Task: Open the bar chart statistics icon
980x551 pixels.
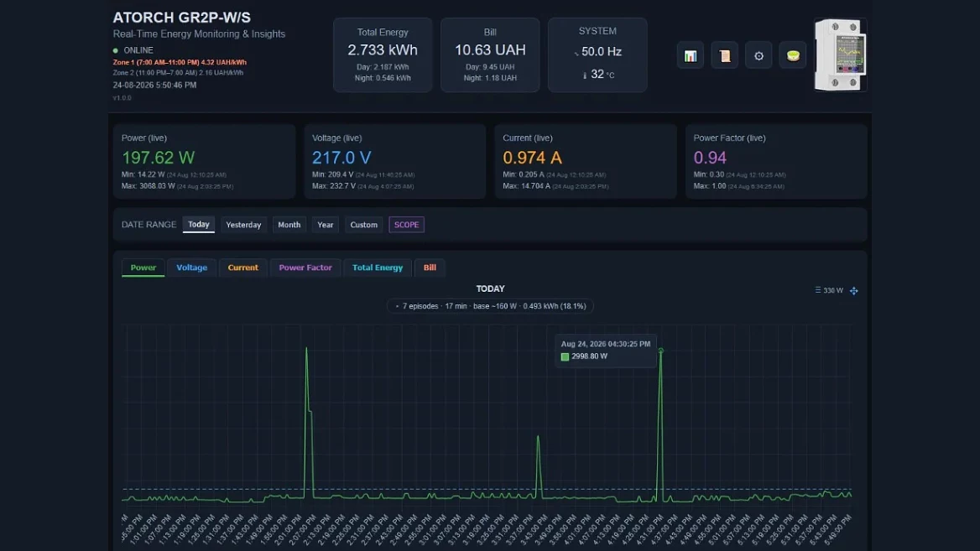Action: coord(690,55)
